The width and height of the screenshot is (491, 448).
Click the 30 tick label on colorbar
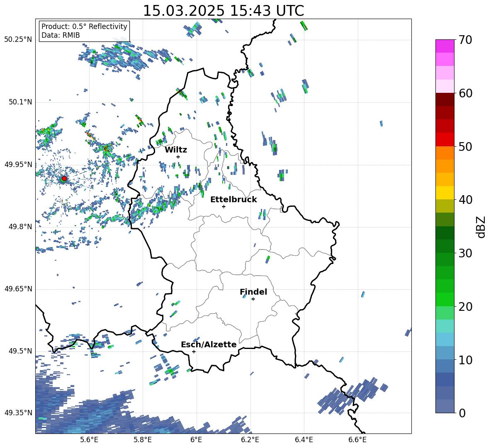point(466,253)
